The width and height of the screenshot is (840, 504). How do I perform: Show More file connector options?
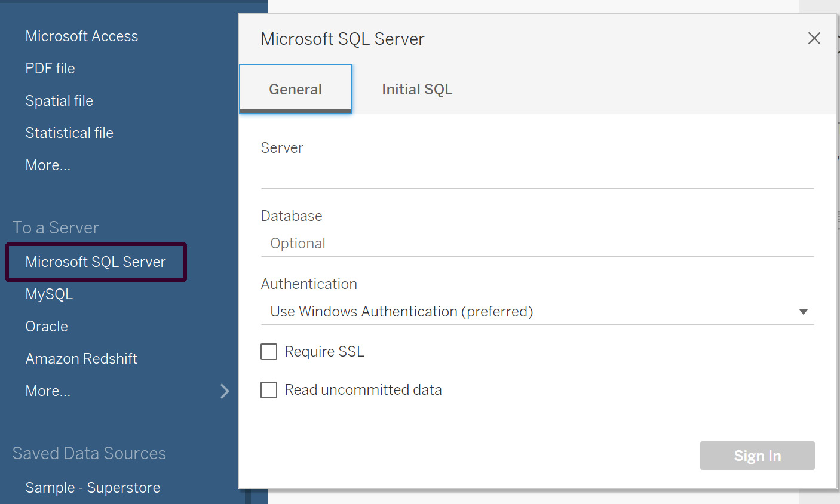click(48, 165)
